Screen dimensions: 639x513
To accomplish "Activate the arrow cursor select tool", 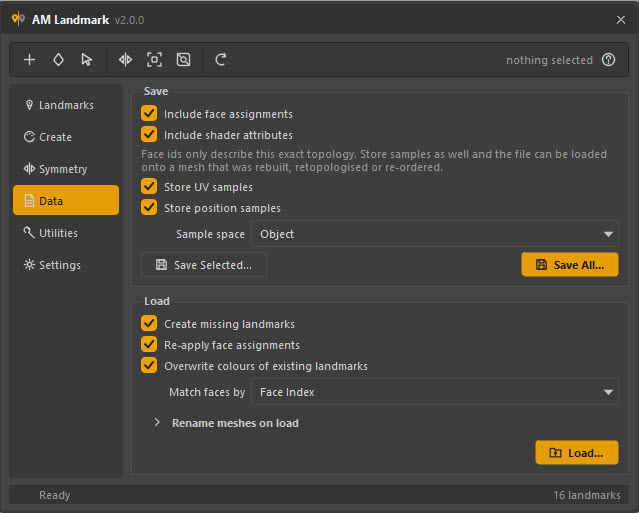I will point(86,60).
